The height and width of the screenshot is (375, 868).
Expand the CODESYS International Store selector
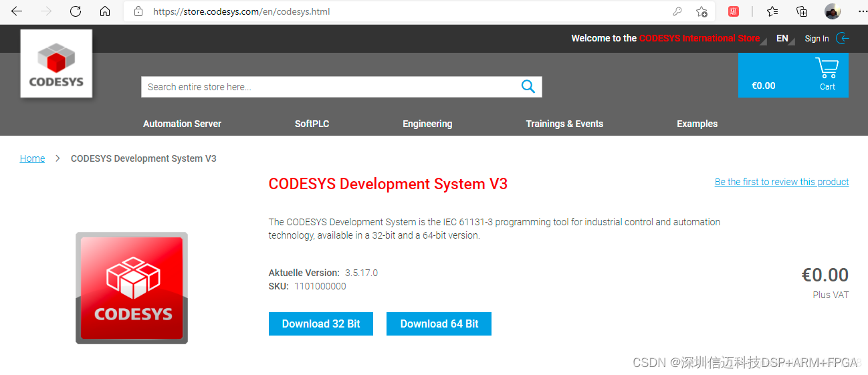coord(699,39)
